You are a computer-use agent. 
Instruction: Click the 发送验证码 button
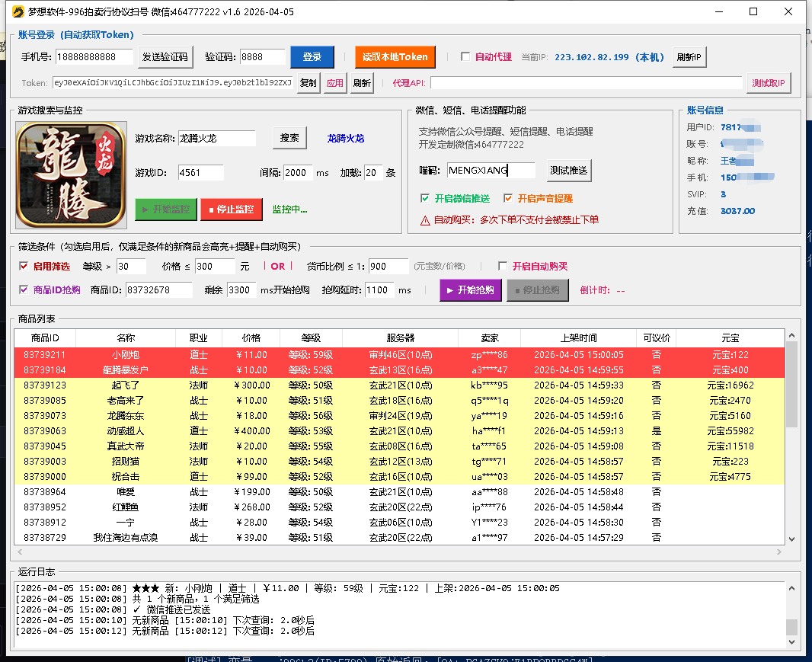tap(165, 57)
